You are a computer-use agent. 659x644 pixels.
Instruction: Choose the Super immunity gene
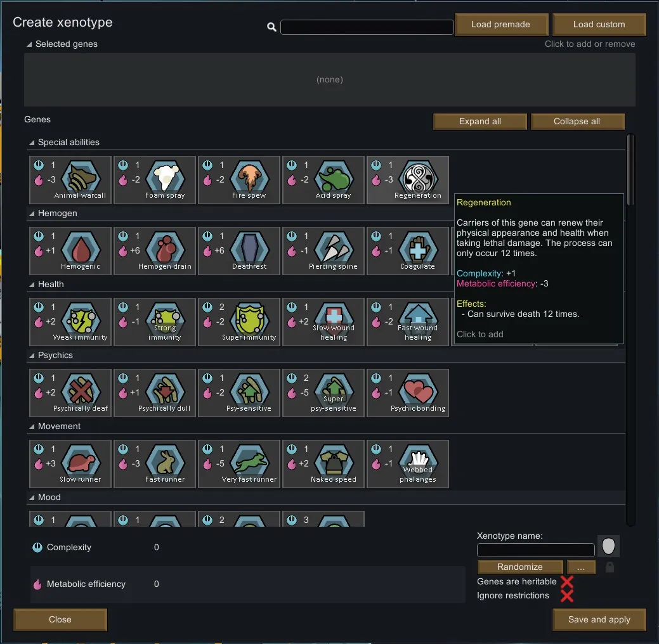coord(239,322)
